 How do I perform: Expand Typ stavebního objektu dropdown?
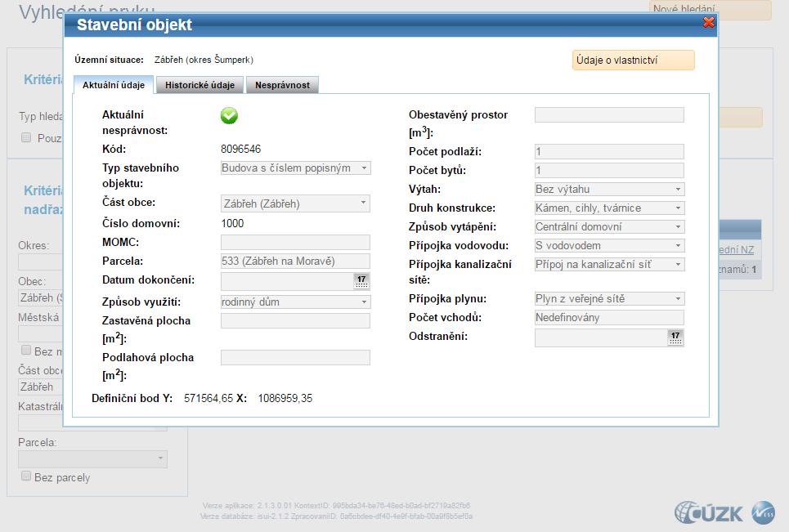point(364,168)
